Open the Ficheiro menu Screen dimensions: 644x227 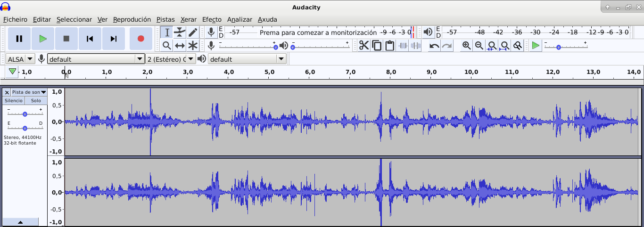point(15,19)
